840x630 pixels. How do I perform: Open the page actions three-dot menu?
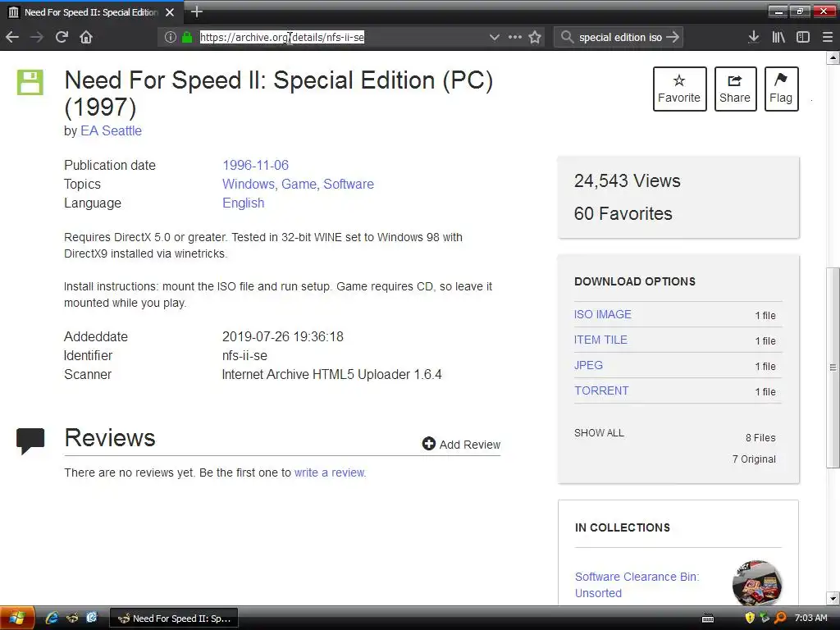tap(515, 37)
